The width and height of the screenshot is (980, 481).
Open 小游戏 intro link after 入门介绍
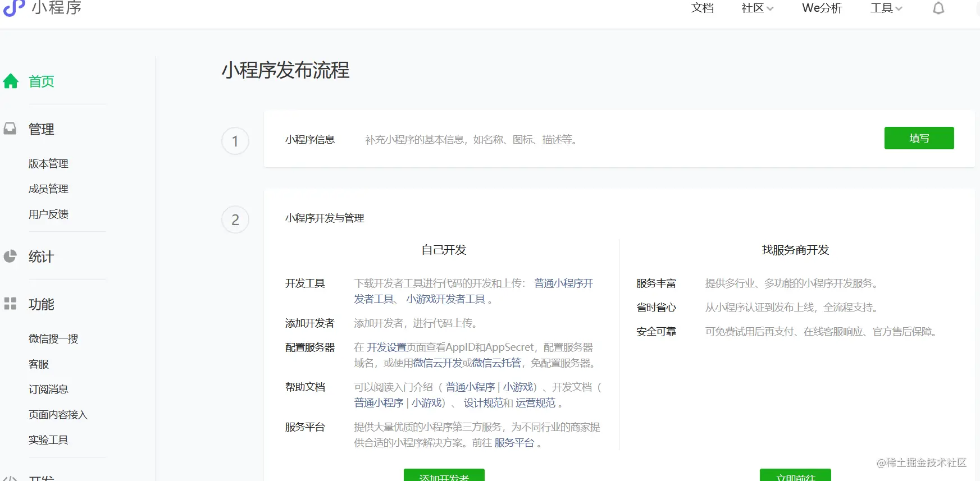(518, 387)
